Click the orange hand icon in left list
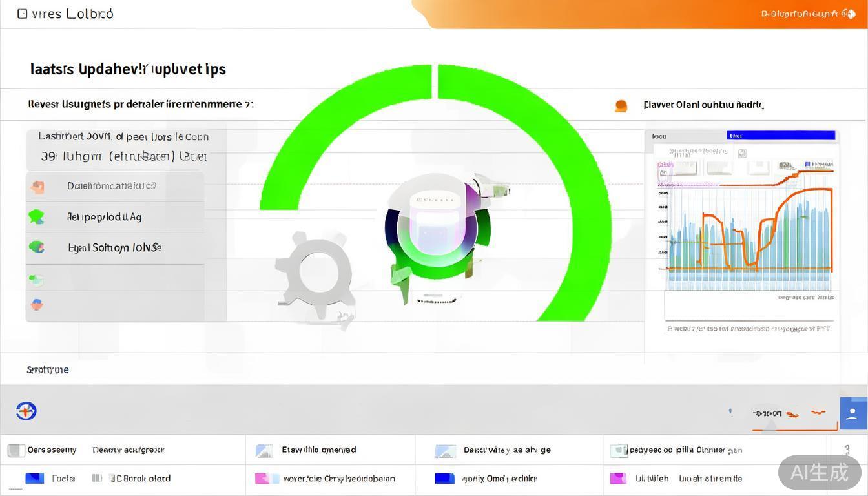Screen dimensions: 868x496 click(37, 187)
